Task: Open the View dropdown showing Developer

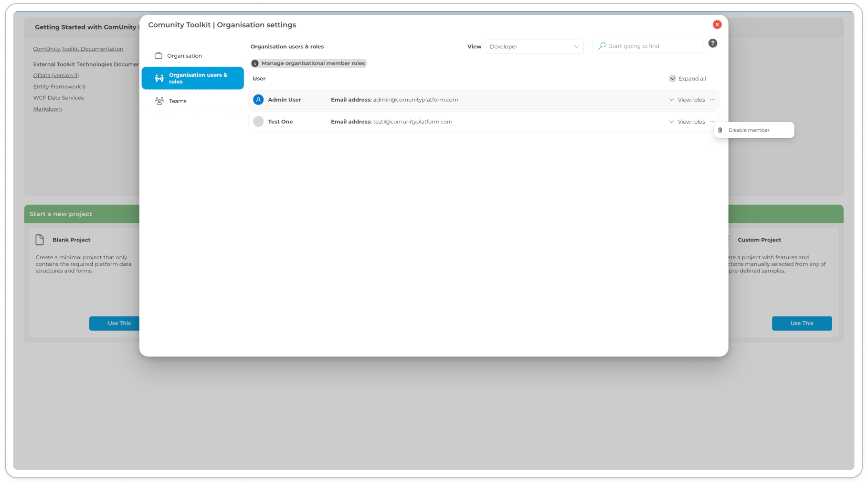Action: coord(534,47)
